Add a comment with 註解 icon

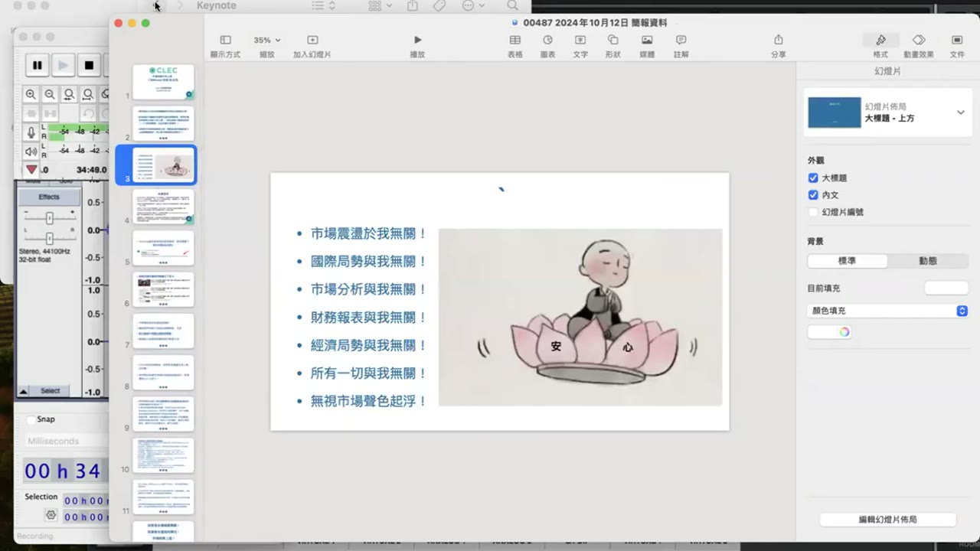[681, 40]
